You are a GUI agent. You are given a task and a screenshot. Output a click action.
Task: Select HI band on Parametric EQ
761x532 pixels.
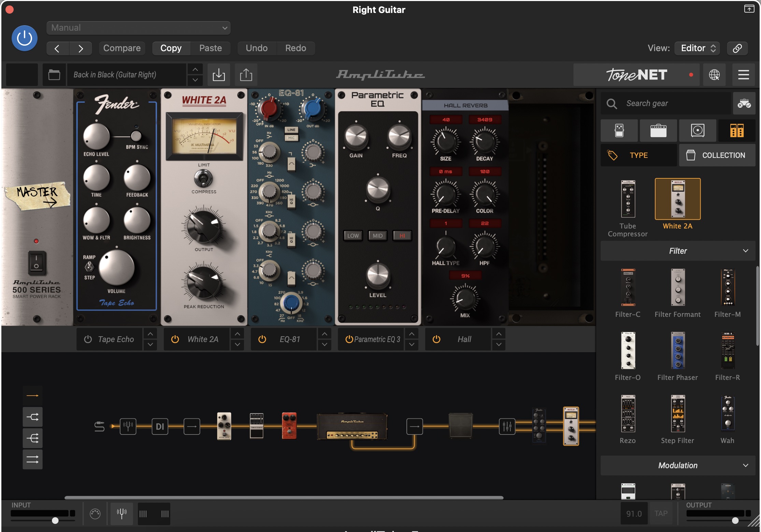[x=402, y=236]
